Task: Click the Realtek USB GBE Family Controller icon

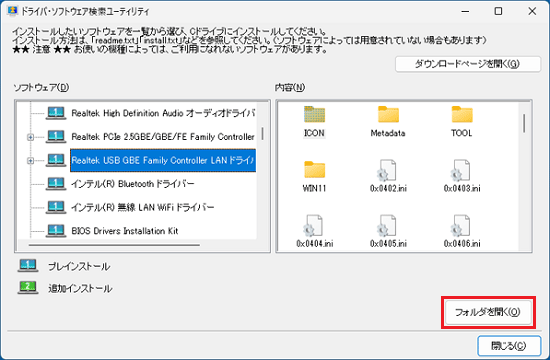Action: (x=56, y=160)
